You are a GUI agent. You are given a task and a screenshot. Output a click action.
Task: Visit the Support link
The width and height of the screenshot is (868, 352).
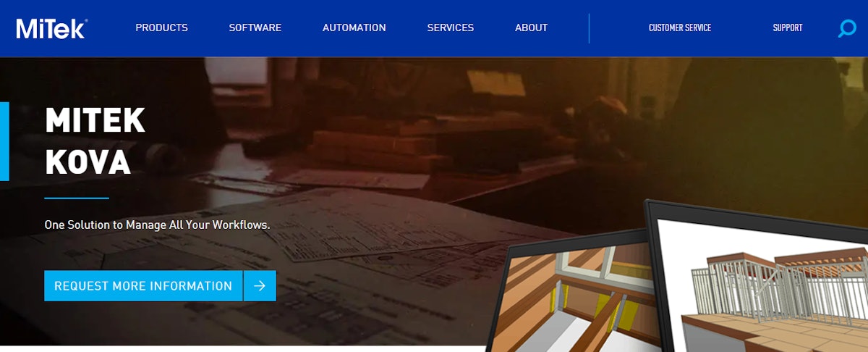(787, 28)
